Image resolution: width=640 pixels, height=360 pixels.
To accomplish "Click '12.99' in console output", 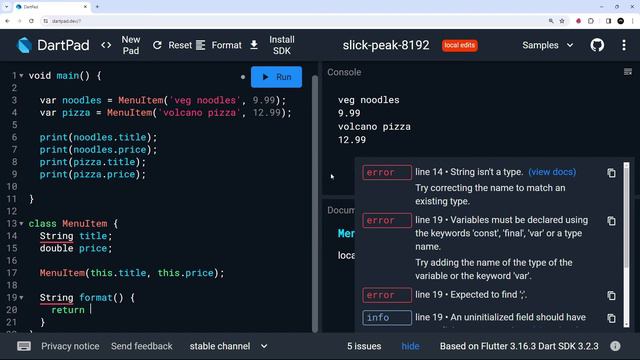I will 352,140.
